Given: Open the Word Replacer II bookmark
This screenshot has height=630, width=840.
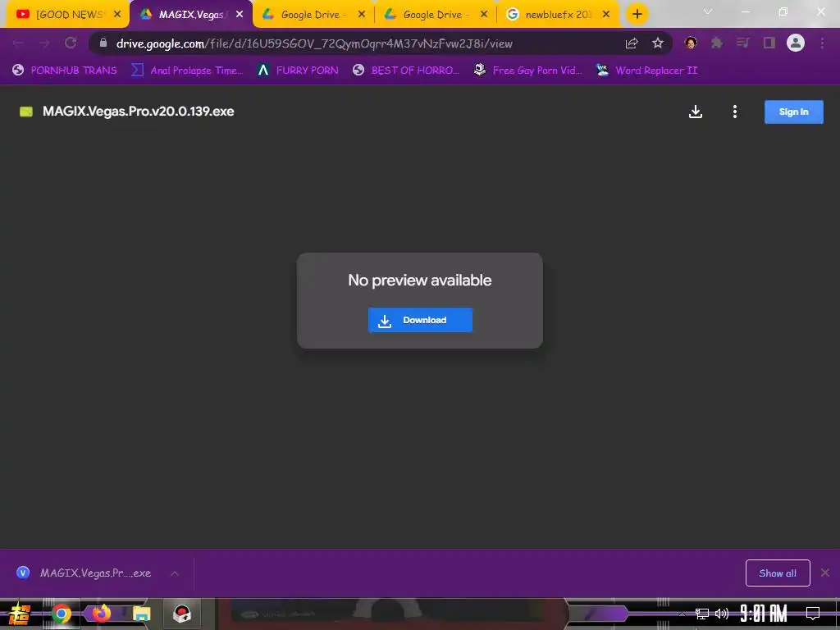Looking at the screenshot, I should 647,71.
